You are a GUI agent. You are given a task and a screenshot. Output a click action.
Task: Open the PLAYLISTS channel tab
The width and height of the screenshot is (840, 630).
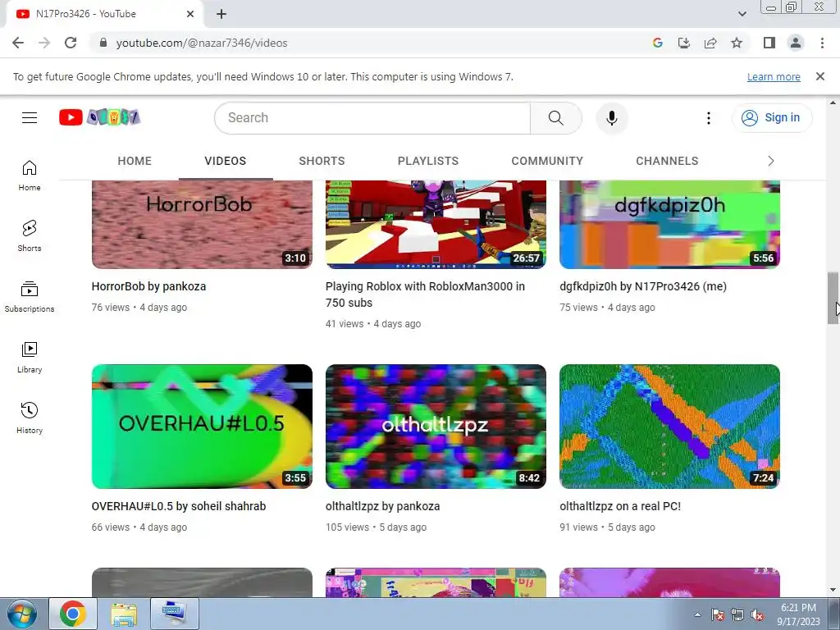click(x=428, y=161)
